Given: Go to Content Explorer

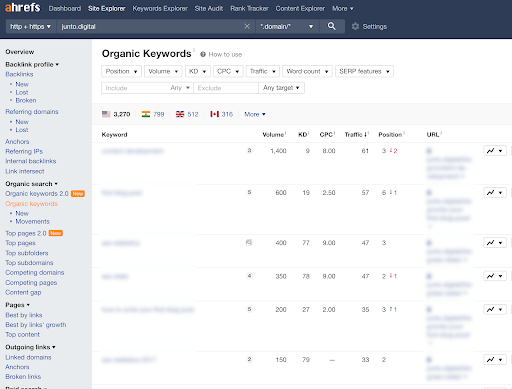Looking at the screenshot, I should [x=300, y=8].
